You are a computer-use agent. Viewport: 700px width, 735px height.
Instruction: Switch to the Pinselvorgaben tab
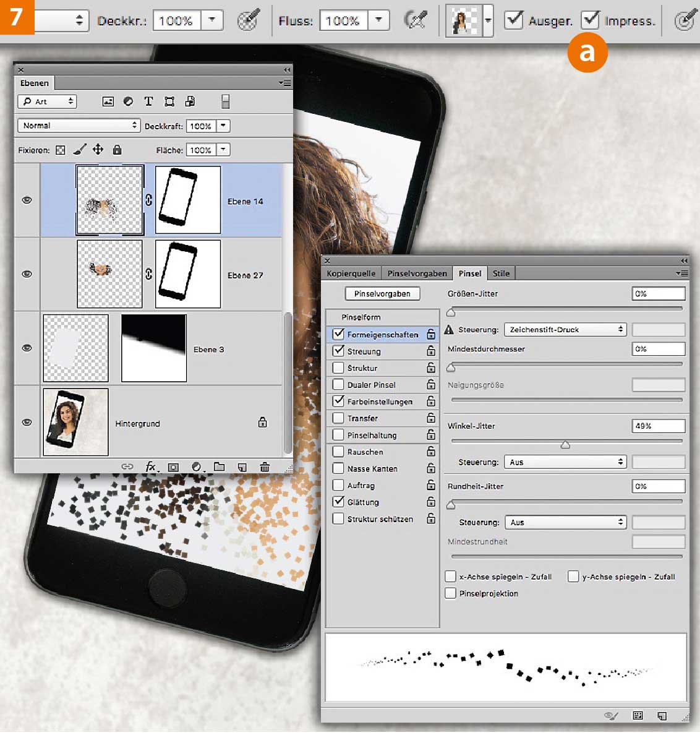(x=417, y=273)
